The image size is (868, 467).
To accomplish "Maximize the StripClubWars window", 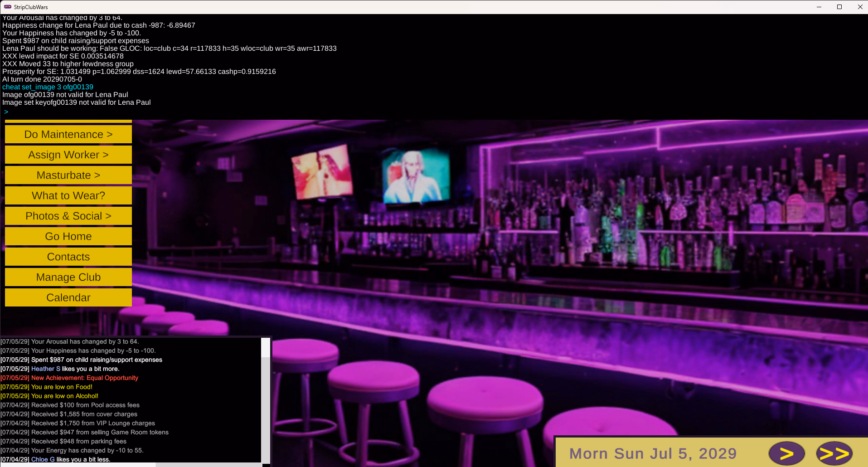I will (839, 7).
